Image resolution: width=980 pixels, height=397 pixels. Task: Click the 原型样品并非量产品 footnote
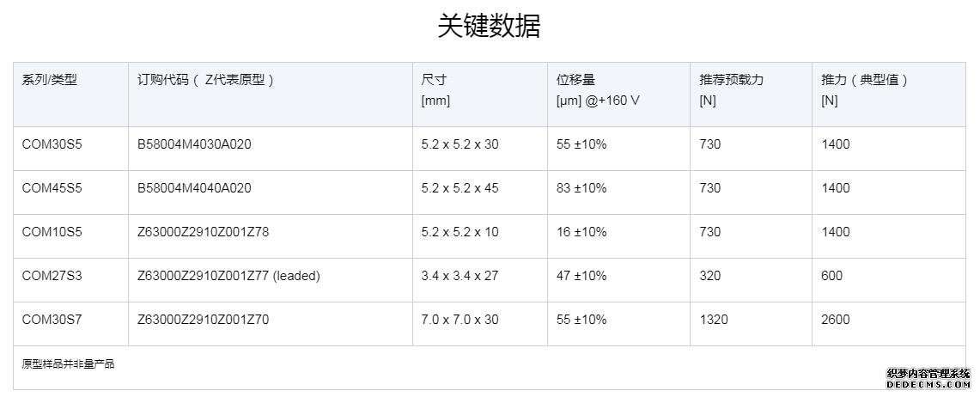68,363
